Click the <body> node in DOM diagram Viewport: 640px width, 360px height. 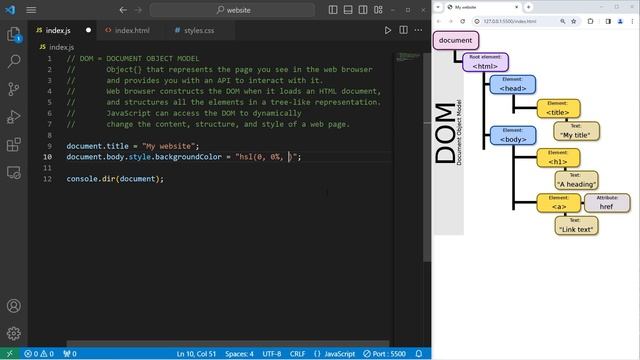click(513, 136)
